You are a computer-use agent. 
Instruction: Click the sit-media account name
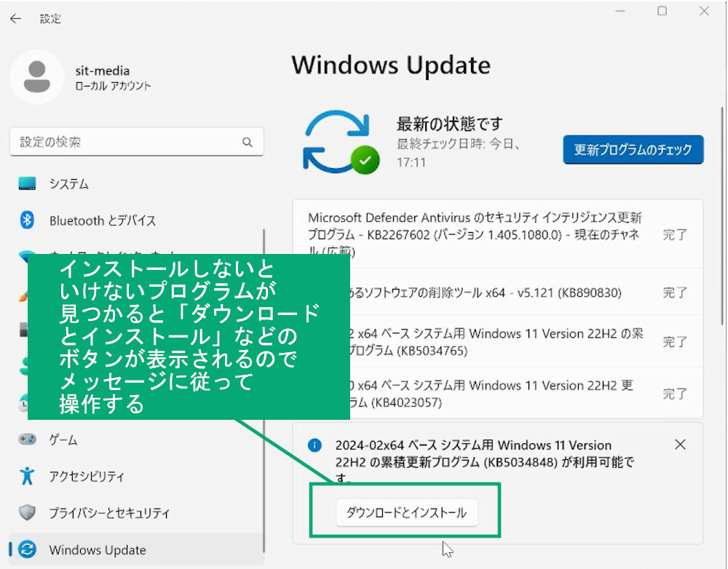tap(103, 71)
